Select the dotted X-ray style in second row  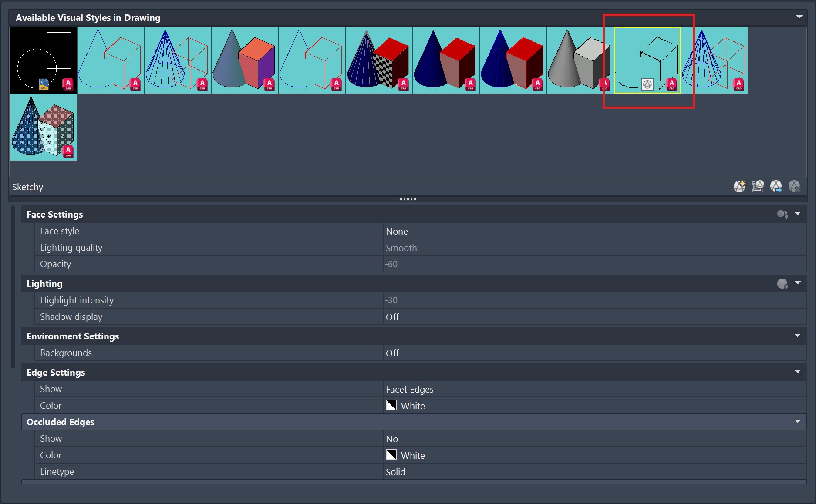coord(44,127)
